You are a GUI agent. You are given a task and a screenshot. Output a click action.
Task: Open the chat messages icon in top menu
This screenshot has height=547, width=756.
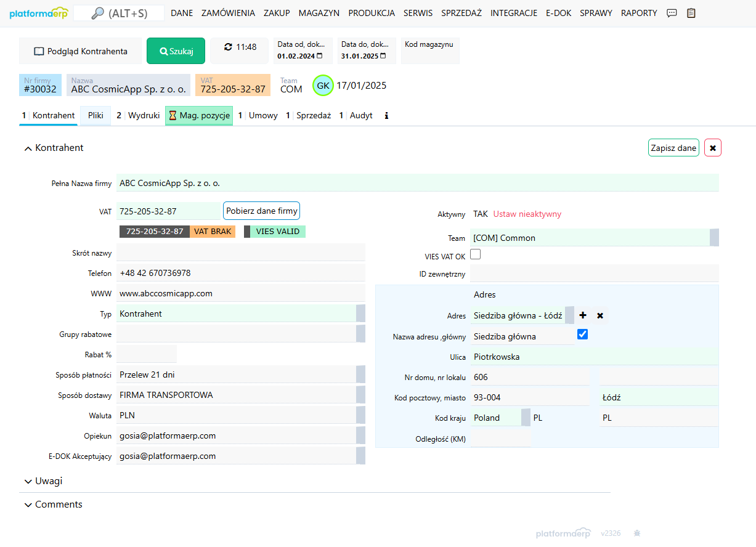(x=672, y=13)
